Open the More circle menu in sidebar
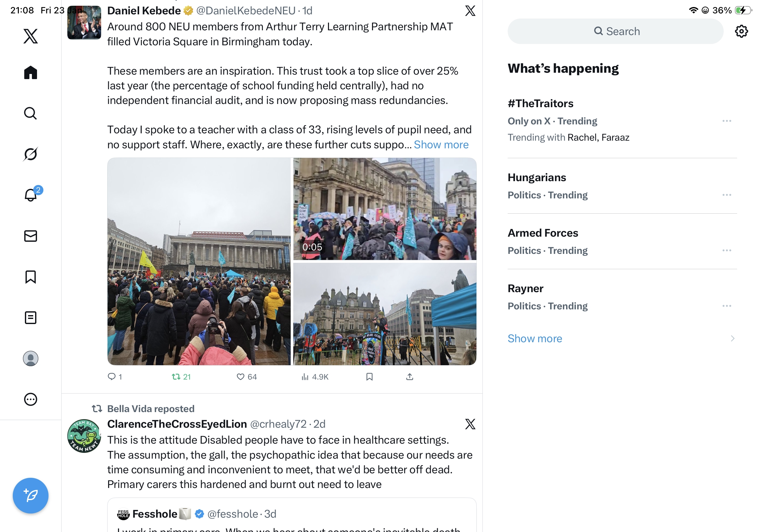 coord(31,399)
